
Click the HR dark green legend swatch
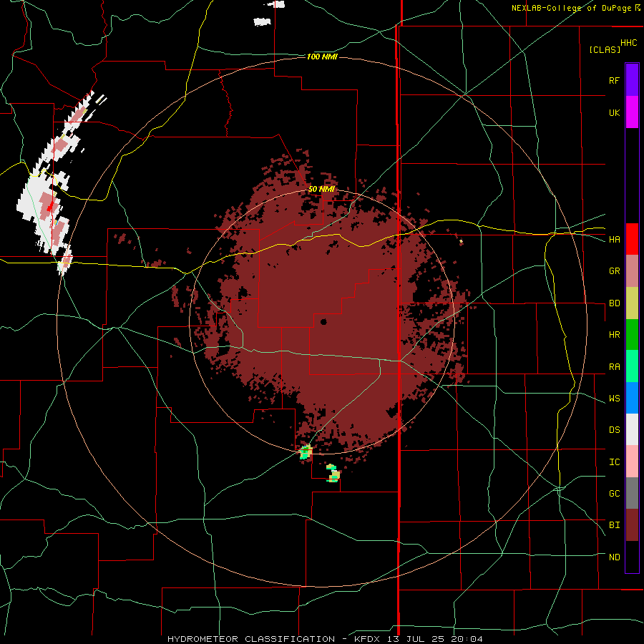click(632, 335)
